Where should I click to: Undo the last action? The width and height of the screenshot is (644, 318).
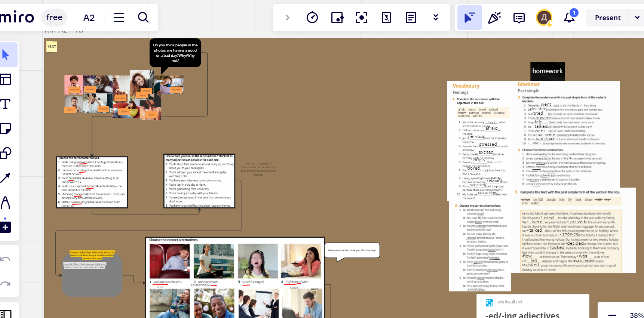point(6,259)
